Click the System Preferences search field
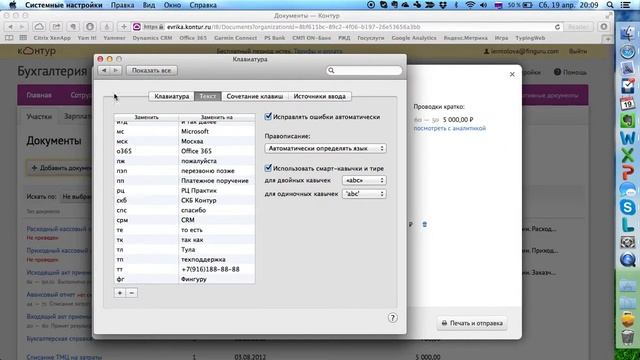 point(364,70)
